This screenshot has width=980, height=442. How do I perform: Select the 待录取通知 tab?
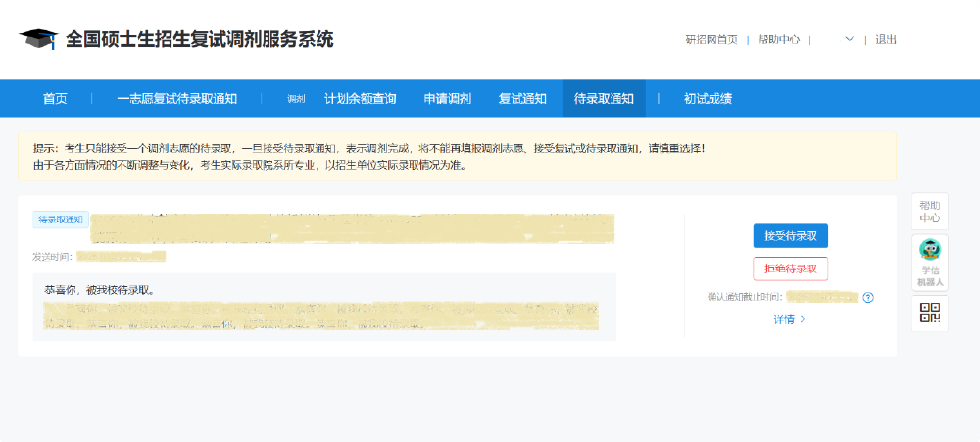point(604,99)
